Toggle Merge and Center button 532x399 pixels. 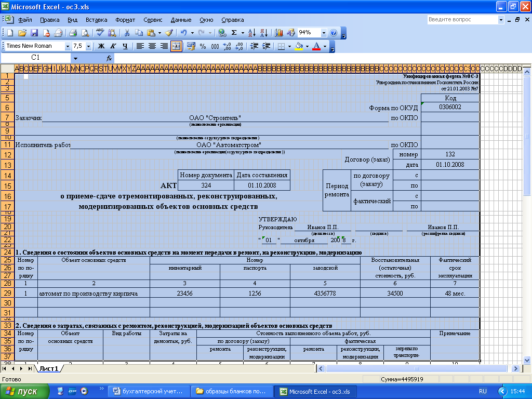click(x=176, y=46)
